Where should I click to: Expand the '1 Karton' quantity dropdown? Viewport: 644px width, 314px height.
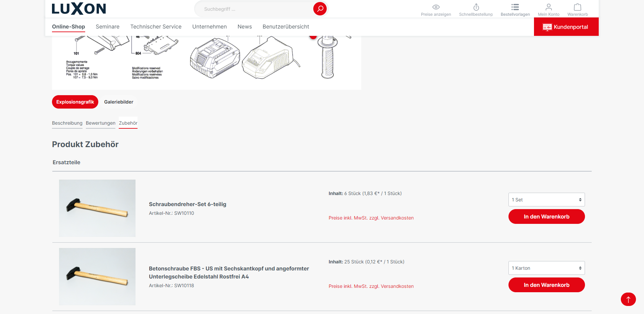click(x=546, y=268)
